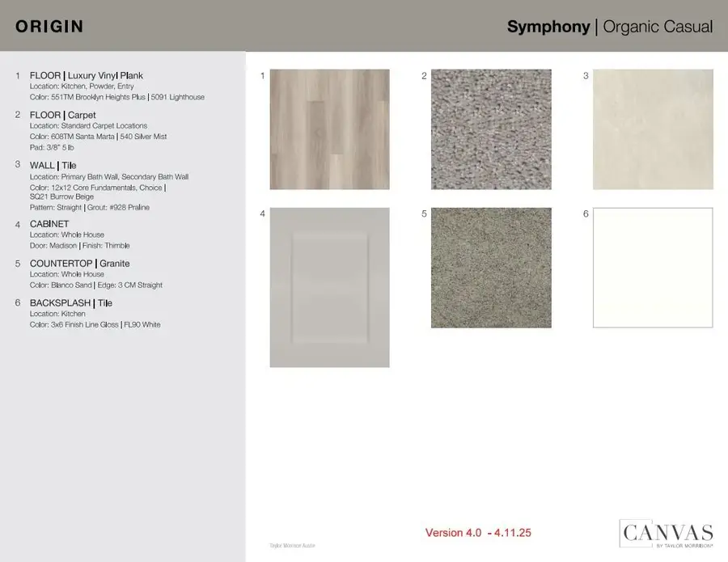728x562 pixels.
Task: Select the Silver Mist carpet swatch
Action: click(491, 129)
